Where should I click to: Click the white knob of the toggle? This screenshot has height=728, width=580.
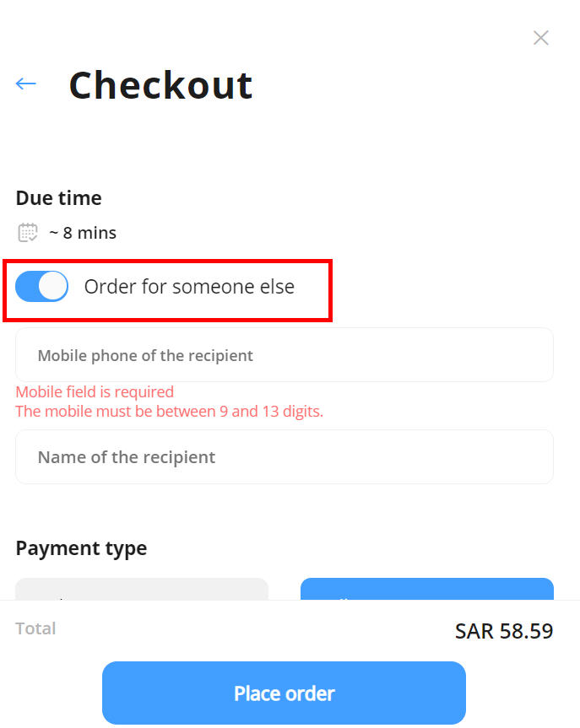[x=53, y=286]
